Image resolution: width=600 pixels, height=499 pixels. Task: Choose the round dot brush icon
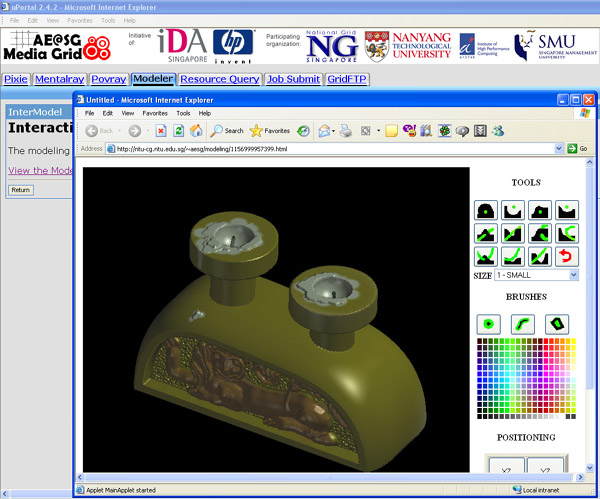[488, 324]
